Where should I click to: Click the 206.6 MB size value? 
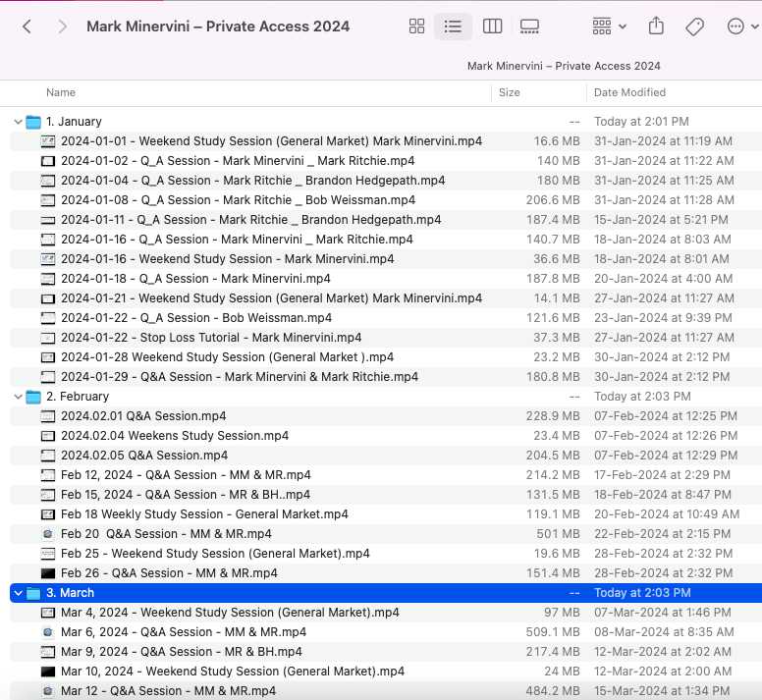(553, 200)
